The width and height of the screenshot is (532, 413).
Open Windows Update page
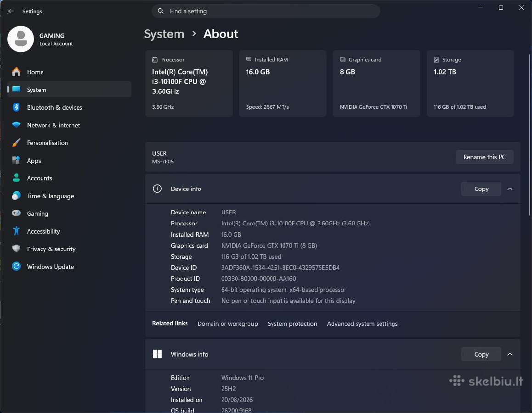[69, 266]
